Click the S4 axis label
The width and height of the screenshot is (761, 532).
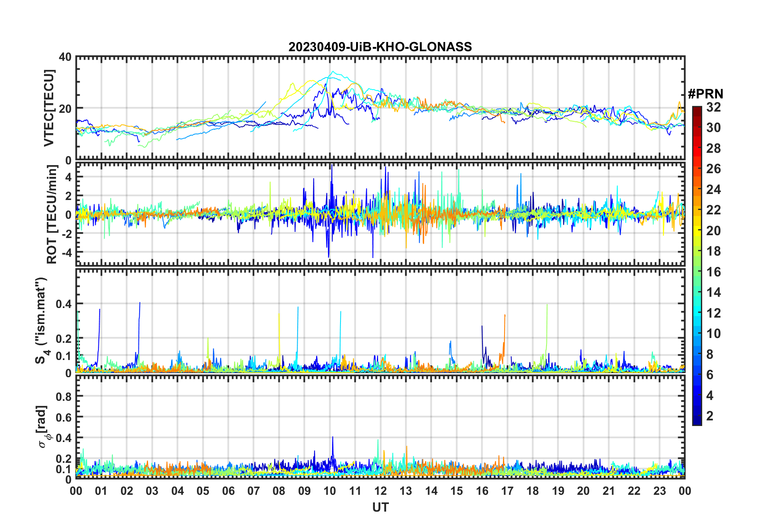tap(42, 320)
